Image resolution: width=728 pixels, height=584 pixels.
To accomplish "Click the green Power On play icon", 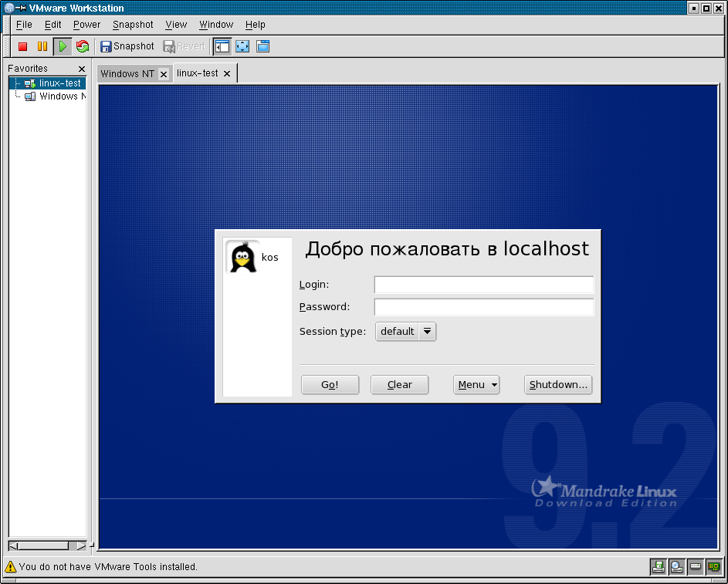I will (x=63, y=46).
